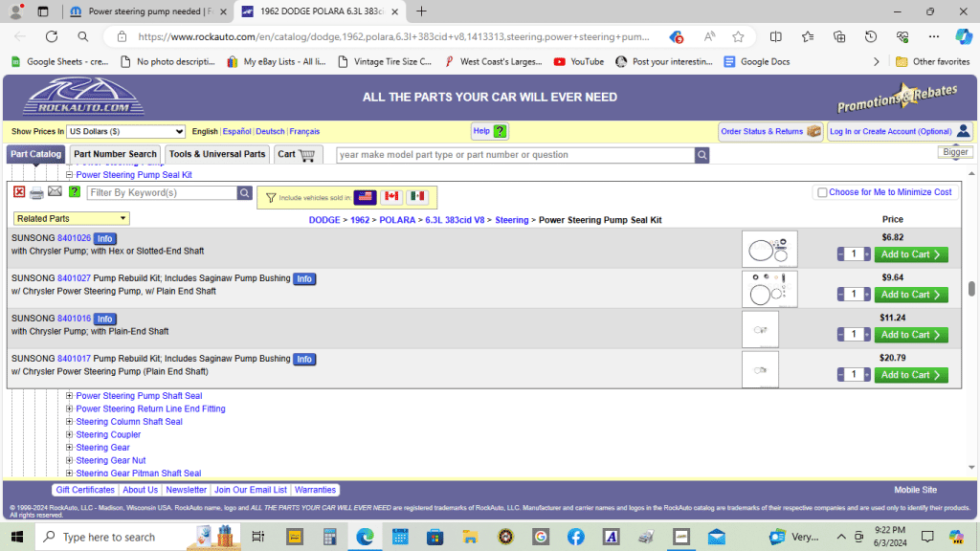Enable Choose for Me to Minimize Cost

tap(821, 191)
